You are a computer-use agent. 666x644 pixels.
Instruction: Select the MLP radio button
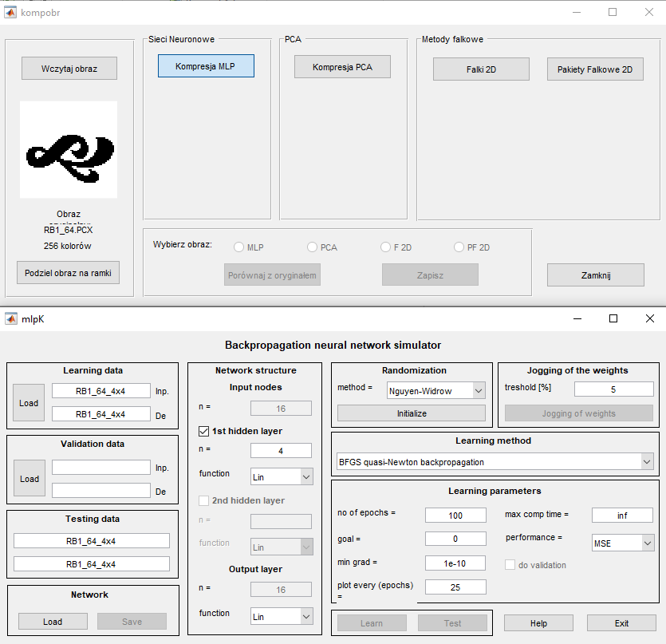(x=238, y=247)
